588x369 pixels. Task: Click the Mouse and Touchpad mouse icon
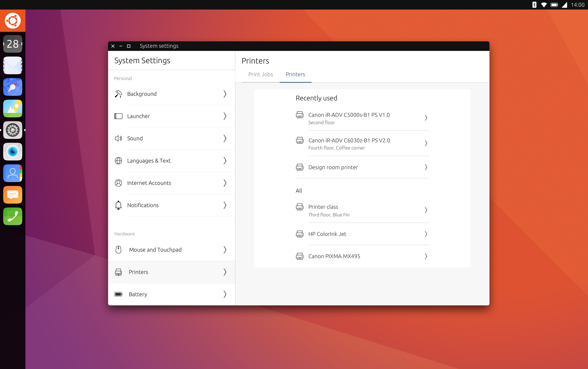(118, 250)
